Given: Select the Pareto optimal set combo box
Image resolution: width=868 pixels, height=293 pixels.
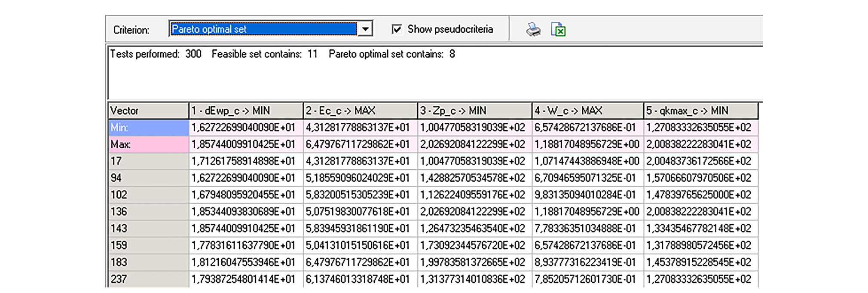Looking at the screenshot, I should coord(263,29).
